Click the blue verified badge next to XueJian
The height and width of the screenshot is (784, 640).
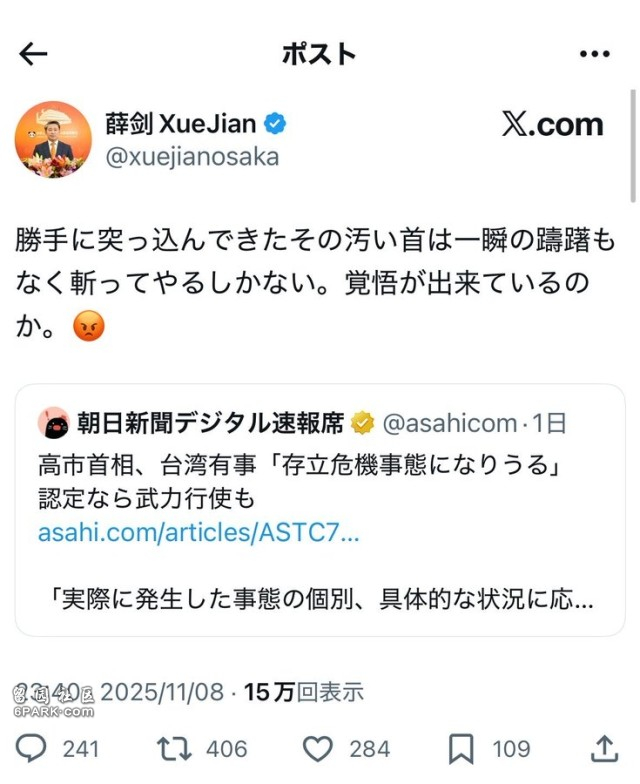point(274,124)
